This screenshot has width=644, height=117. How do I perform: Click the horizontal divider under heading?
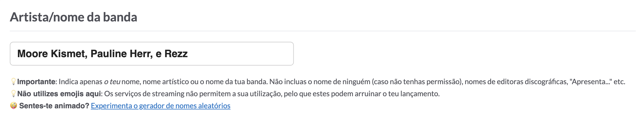click(323, 31)
